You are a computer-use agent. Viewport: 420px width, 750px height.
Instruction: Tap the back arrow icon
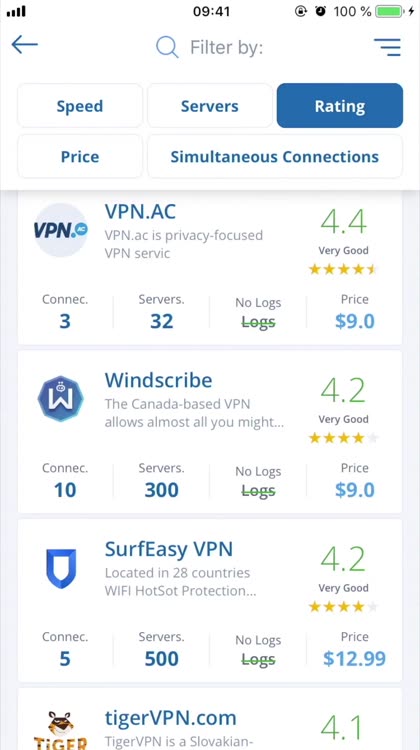point(24,45)
